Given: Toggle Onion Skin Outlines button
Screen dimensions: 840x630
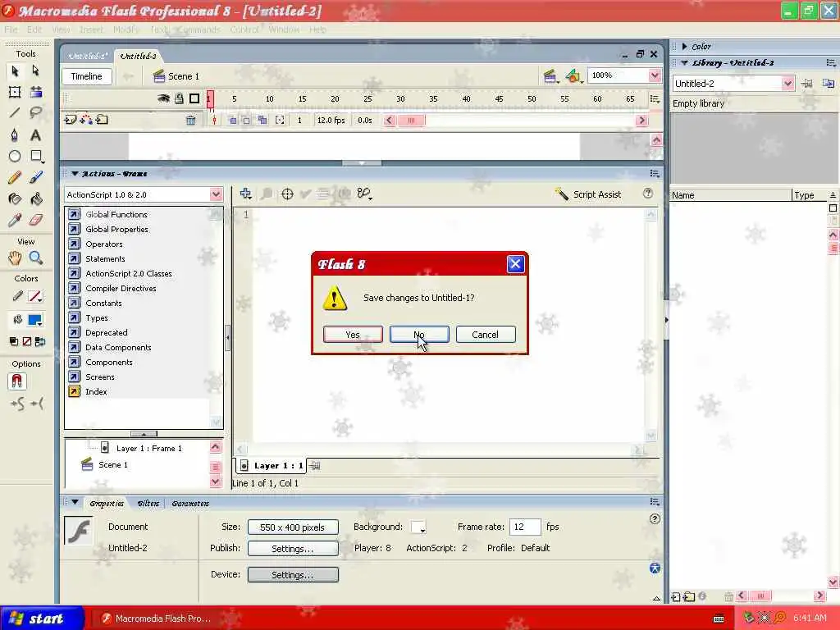Looking at the screenshot, I should [246, 121].
